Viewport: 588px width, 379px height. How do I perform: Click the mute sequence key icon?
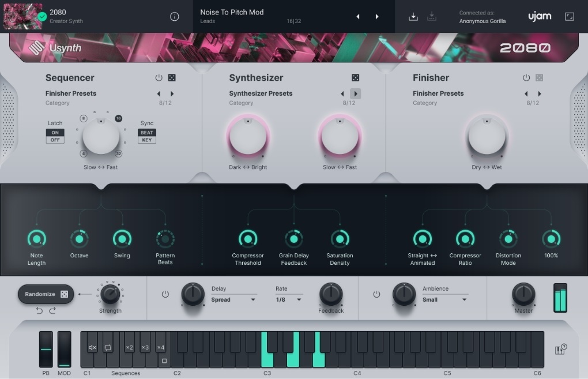(x=92, y=347)
